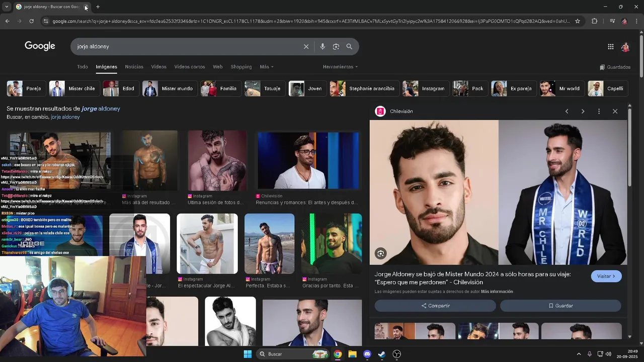Open a new browser tab
This screenshot has width=644, height=362.
click(x=98, y=7)
